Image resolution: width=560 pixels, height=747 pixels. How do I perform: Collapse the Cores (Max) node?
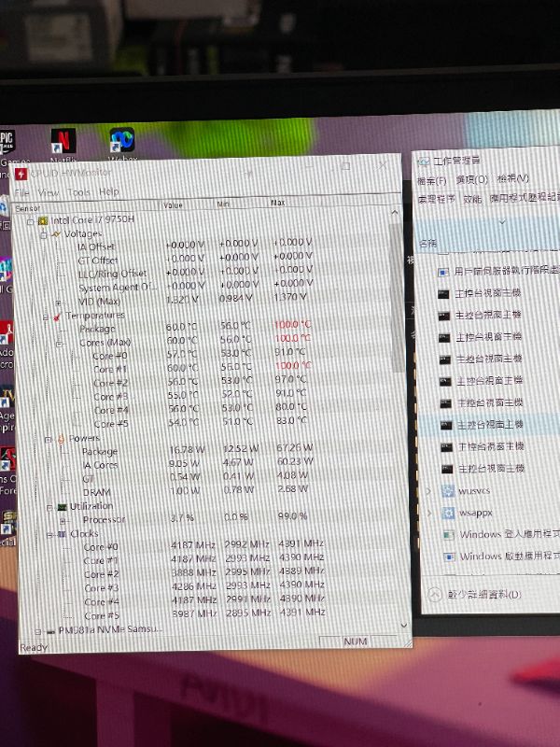click(60, 344)
